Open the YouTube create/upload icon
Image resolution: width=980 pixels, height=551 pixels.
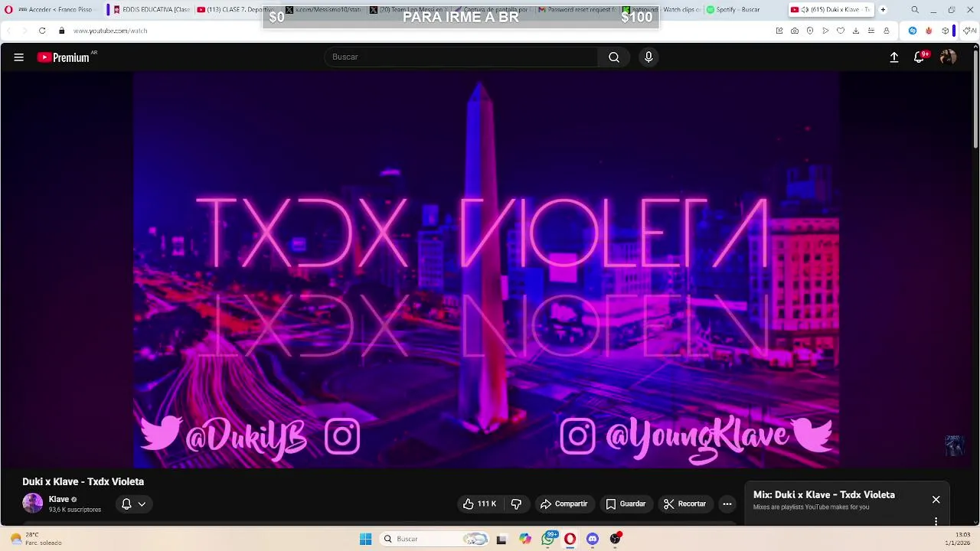893,57
